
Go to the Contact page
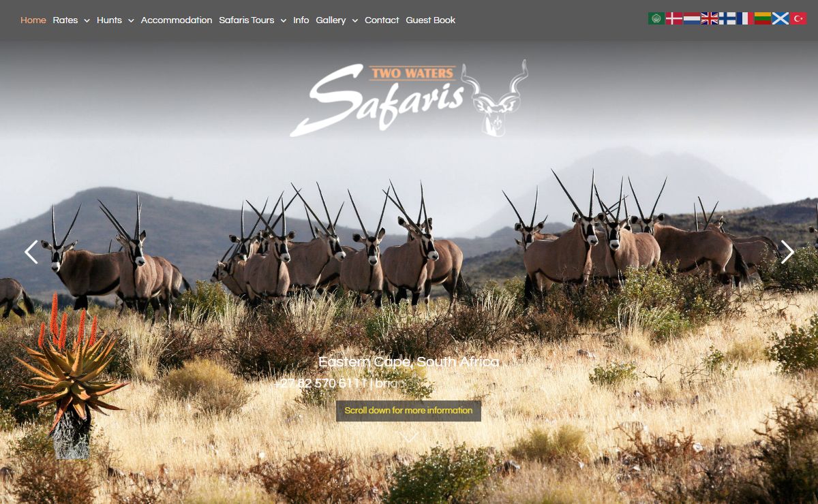(382, 20)
